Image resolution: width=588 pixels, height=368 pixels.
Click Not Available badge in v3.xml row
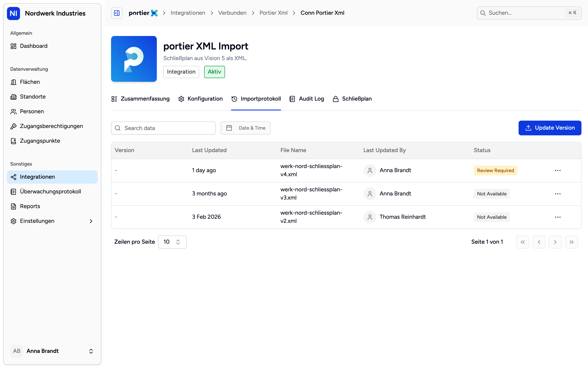[x=492, y=194]
